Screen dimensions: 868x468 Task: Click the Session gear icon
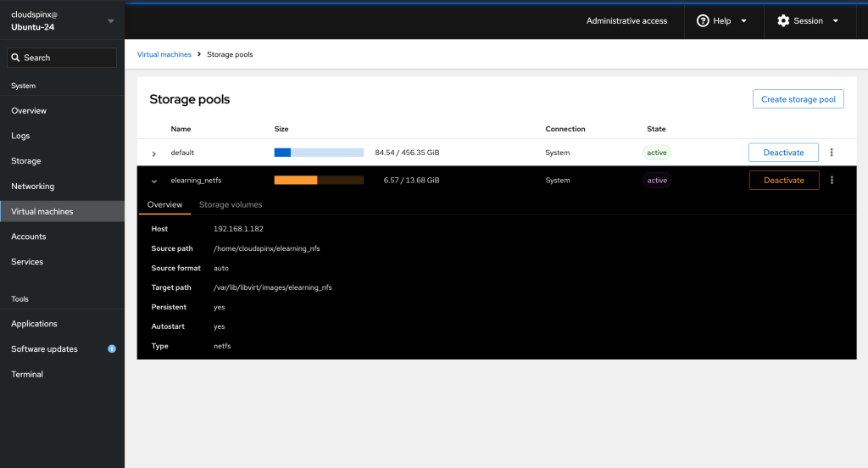pyautogui.click(x=782, y=21)
